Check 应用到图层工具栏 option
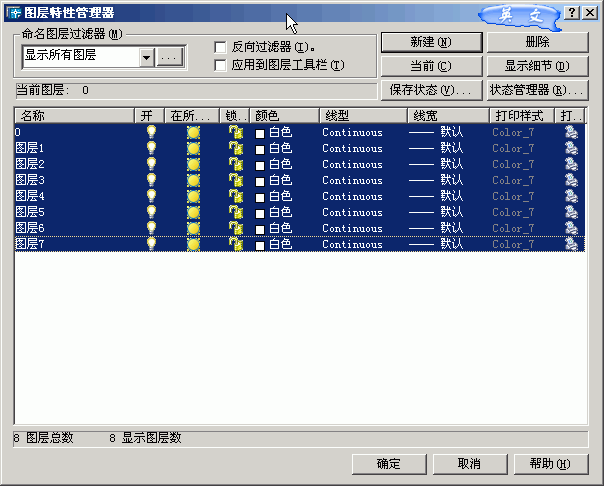604x486 pixels. (x=220, y=65)
